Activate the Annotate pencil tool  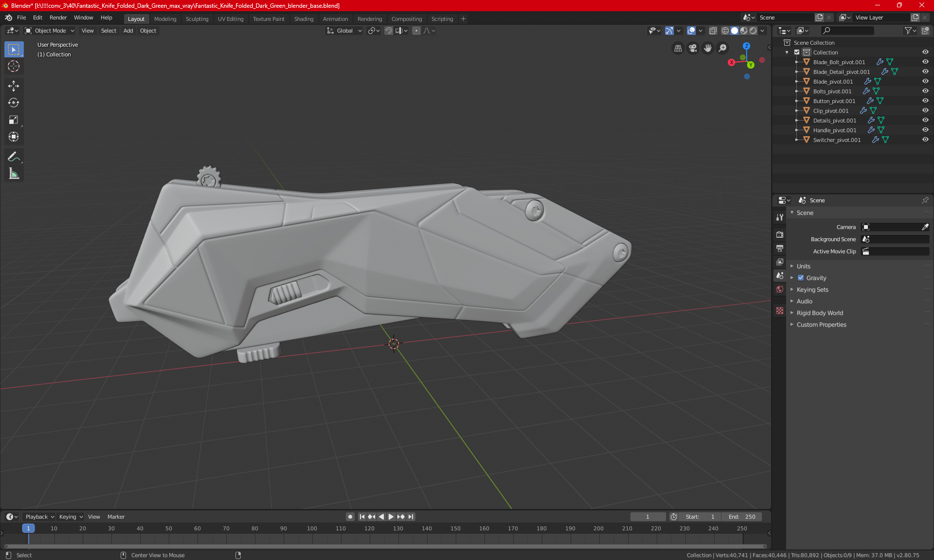point(14,157)
